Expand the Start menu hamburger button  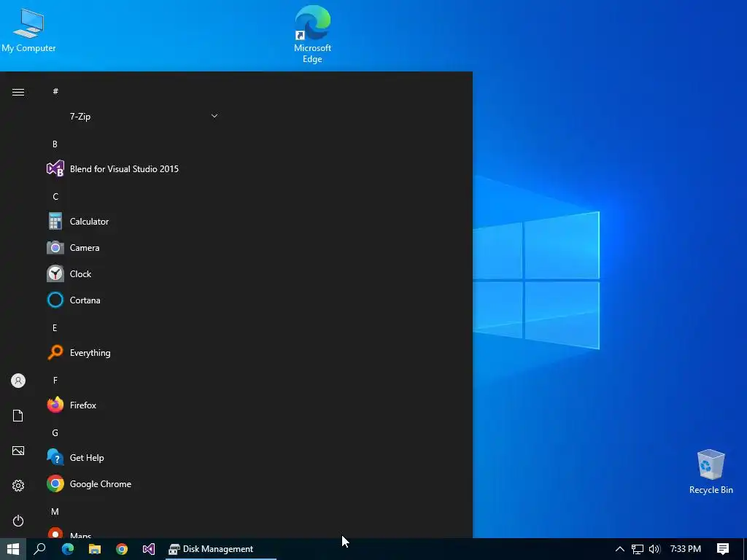(x=18, y=92)
